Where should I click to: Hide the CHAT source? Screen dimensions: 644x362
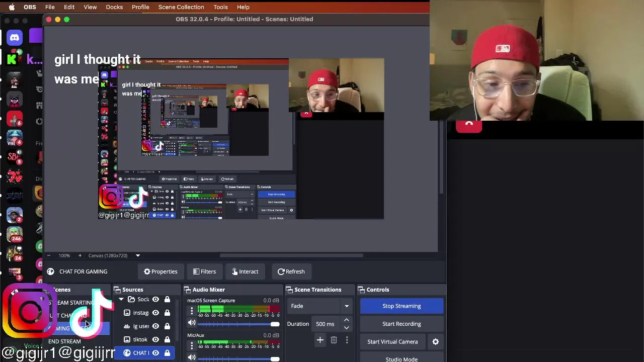coord(156,353)
